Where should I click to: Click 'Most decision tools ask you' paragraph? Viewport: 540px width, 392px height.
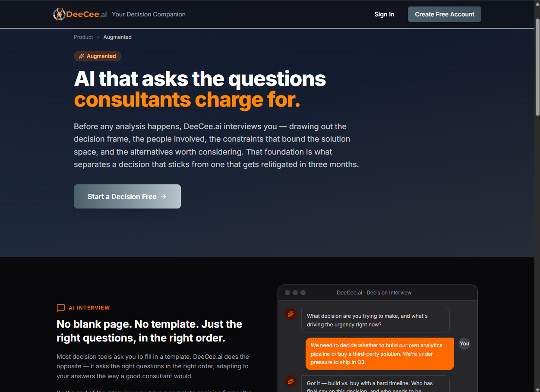pos(153,367)
